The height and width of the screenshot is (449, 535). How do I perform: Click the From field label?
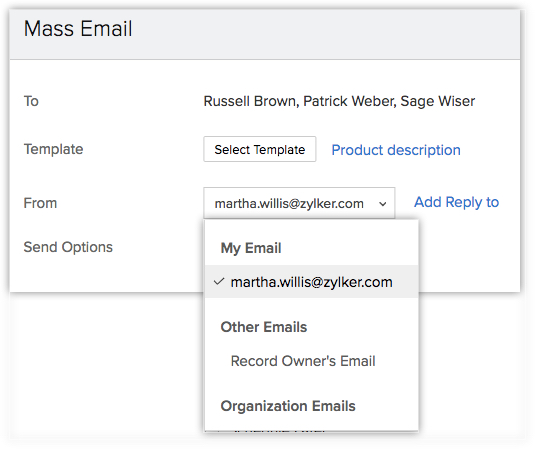[x=40, y=203]
